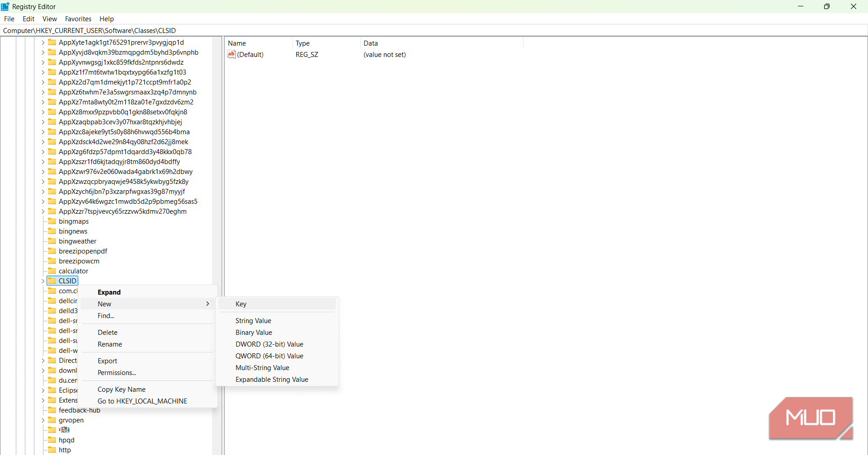Open the New submenu entry
The image size is (868, 455).
coord(147,304)
